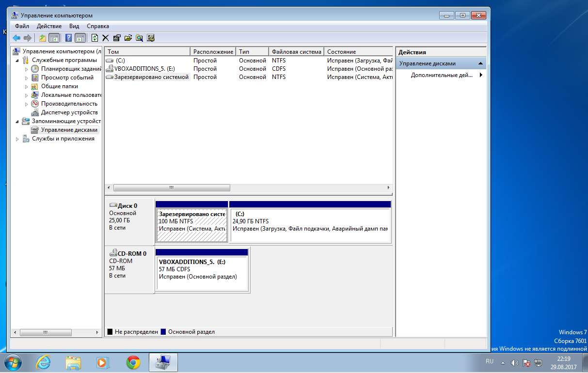The width and height of the screenshot is (588, 373).
Task: Open Дополнительные действия submenu
Action: 441,75
